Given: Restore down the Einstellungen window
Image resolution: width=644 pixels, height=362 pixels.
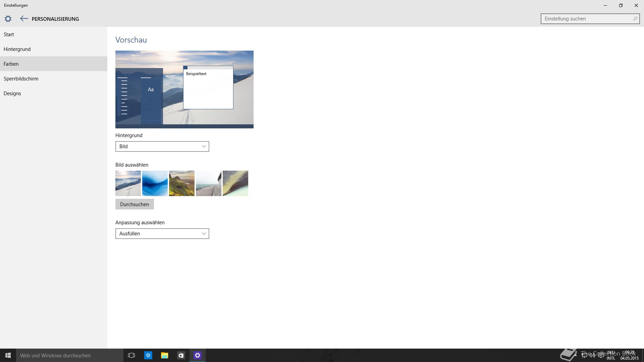Looking at the screenshot, I should coord(621,5).
